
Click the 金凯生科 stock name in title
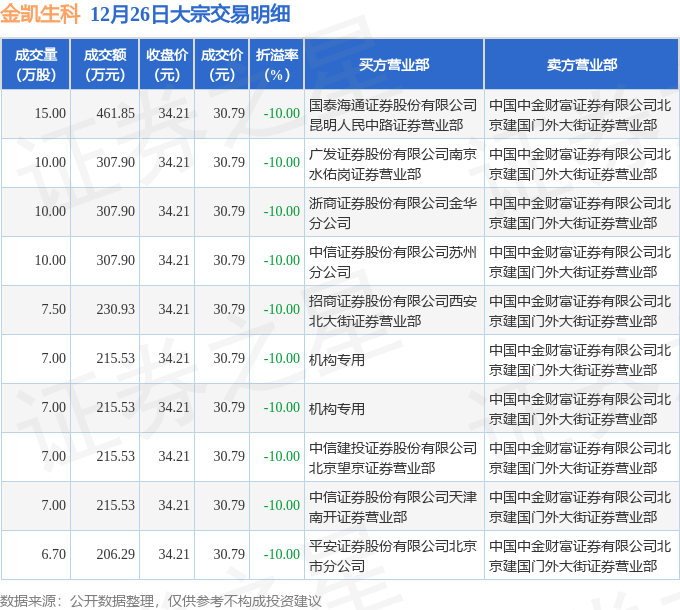click(x=40, y=14)
